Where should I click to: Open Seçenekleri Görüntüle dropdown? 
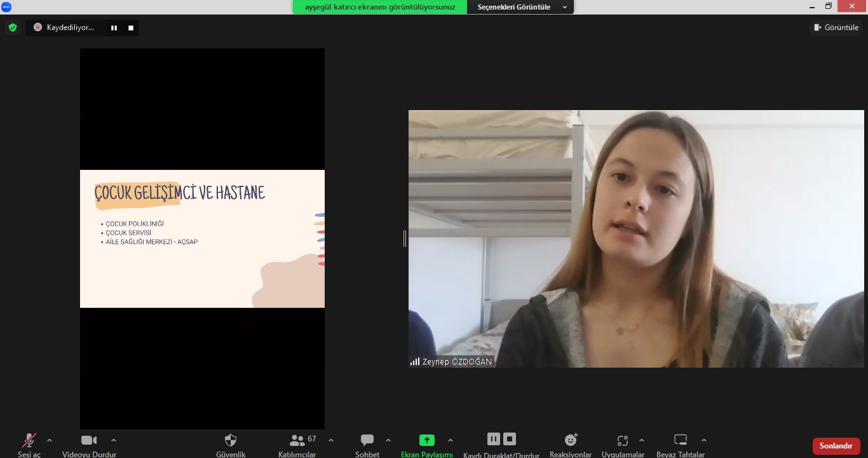pyautogui.click(x=520, y=7)
